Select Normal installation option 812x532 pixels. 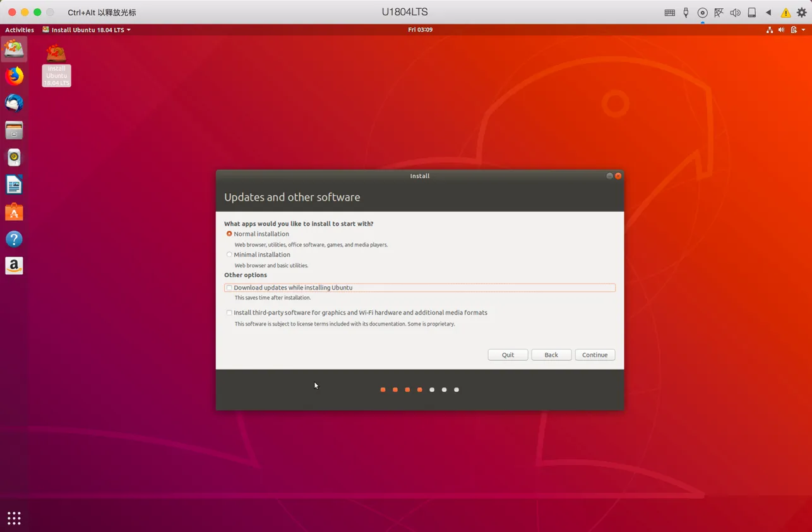pos(229,234)
